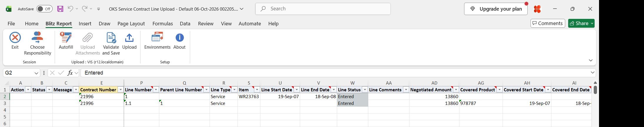Select row header 3
The image size is (644, 127).
pos(5,103)
